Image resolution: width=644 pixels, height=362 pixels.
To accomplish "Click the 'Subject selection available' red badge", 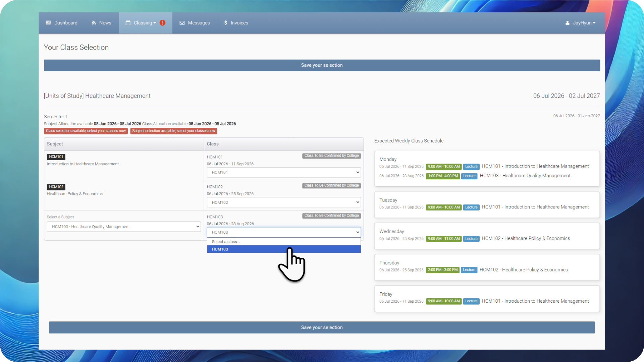I will 174,131.
